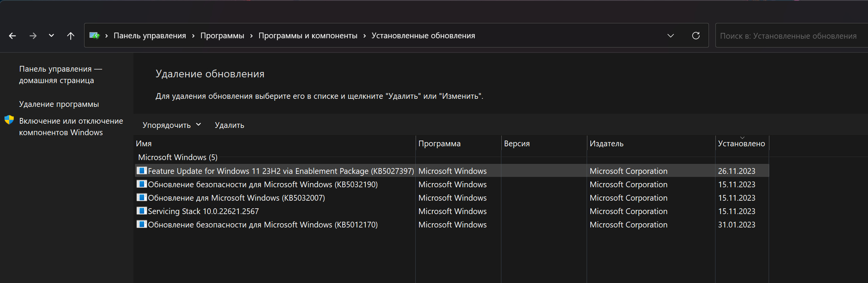Expand chevron after the address bar icon
Image resolution: width=868 pixels, height=283 pixels.
pyautogui.click(x=106, y=36)
